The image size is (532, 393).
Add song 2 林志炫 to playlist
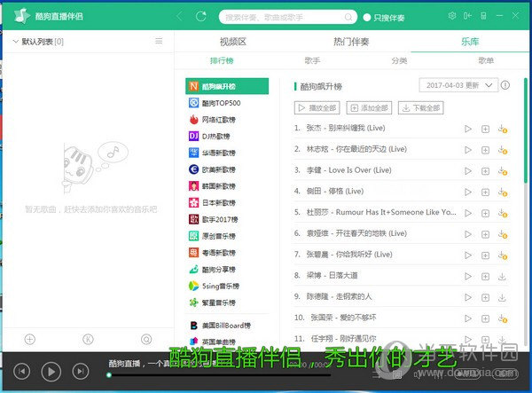coord(486,150)
